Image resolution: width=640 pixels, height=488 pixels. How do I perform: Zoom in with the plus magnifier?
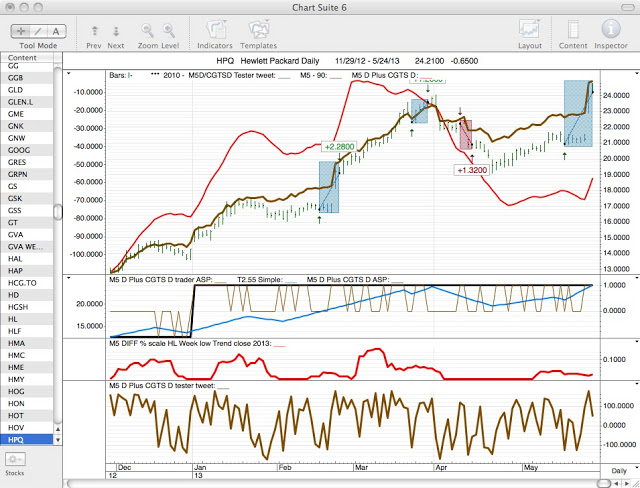click(x=169, y=31)
